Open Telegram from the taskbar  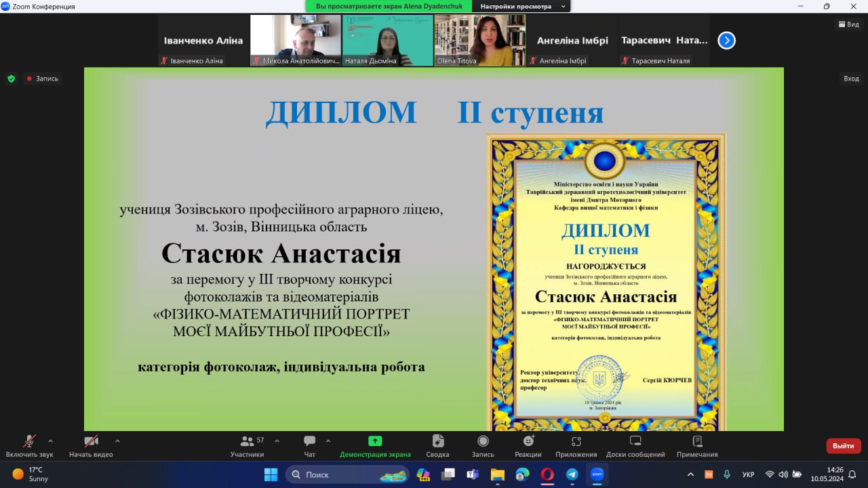[572, 474]
